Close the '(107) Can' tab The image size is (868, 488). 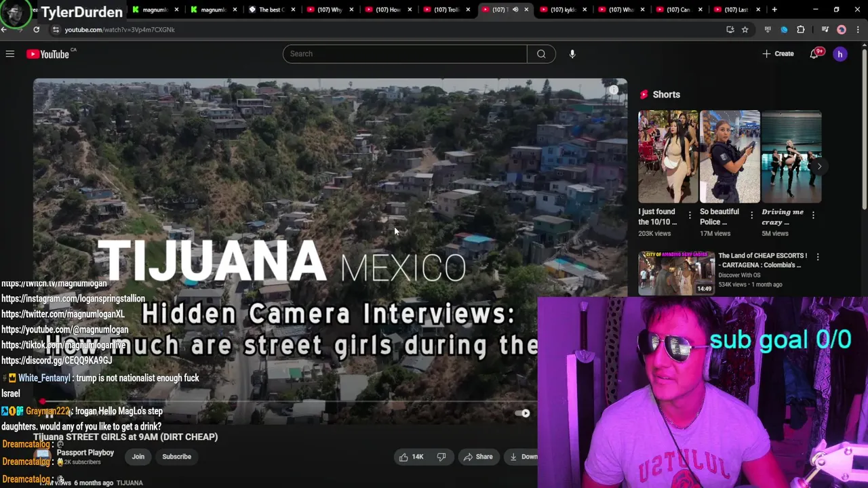coord(701,9)
